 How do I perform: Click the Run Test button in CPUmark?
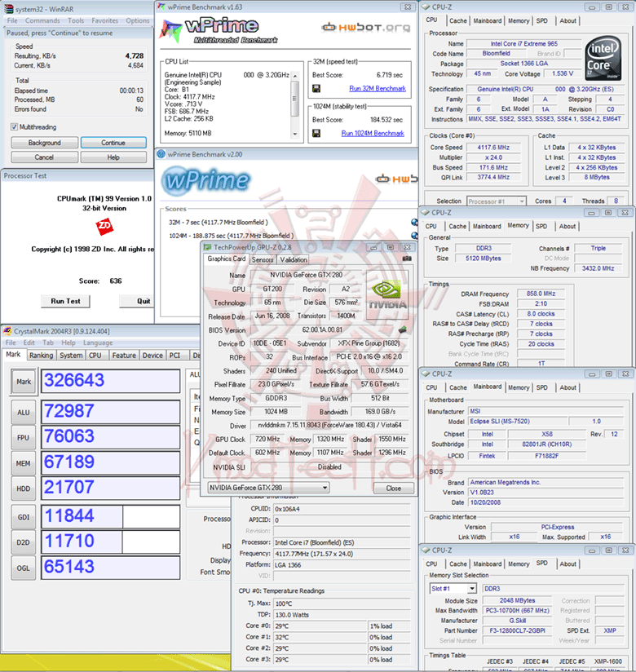click(x=65, y=301)
